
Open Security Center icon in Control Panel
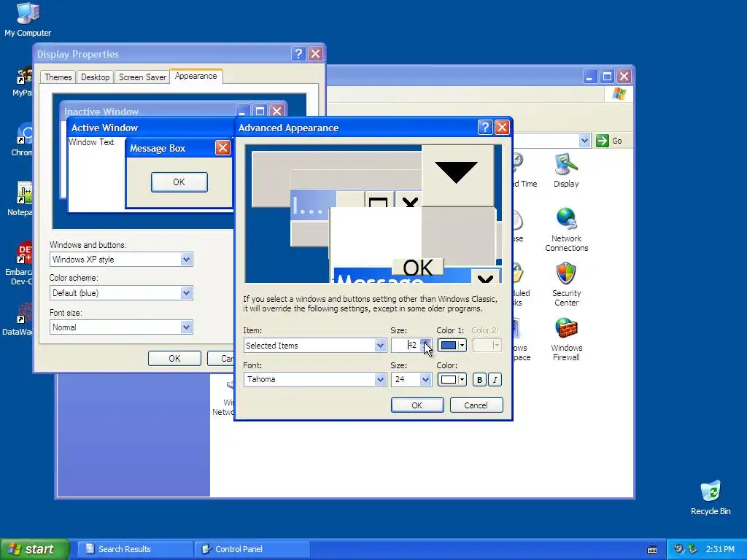(566, 284)
